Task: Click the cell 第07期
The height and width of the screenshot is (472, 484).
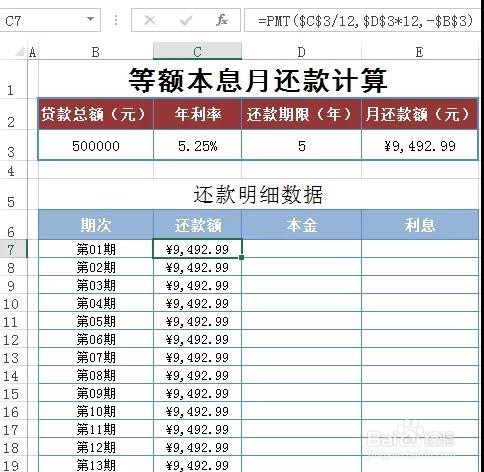Action: pos(96,357)
